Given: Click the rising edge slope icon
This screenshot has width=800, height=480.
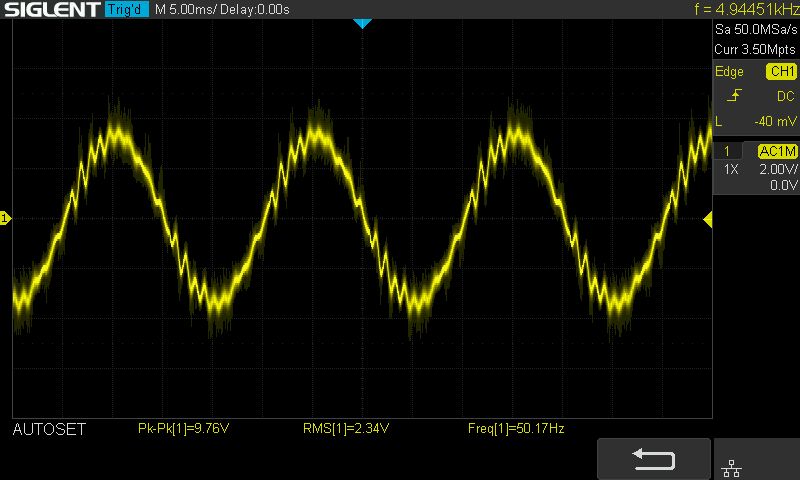Looking at the screenshot, I should pyautogui.click(x=734, y=95).
